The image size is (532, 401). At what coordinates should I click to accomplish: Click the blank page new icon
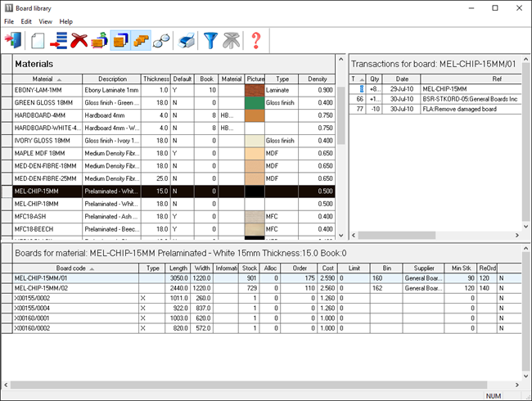coord(38,39)
